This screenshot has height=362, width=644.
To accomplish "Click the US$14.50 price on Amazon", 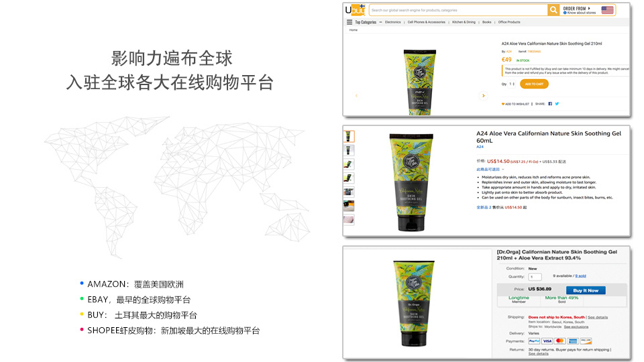I will click(x=498, y=162).
